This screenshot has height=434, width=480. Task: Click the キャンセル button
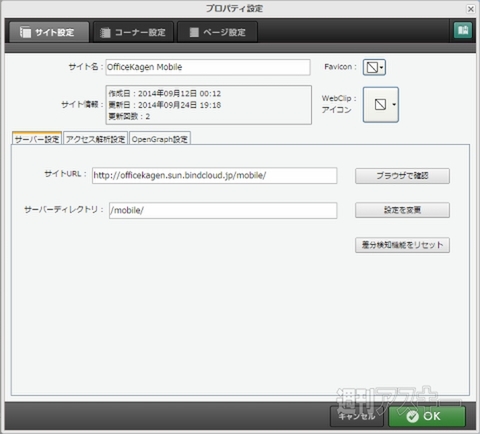(x=357, y=416)
